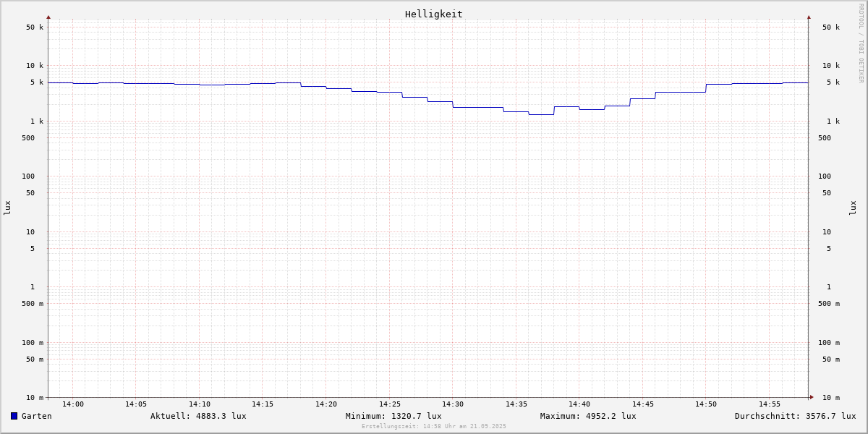
Task: Click the red arrow at the X-axis right end
Action: [x=812, y=397]
